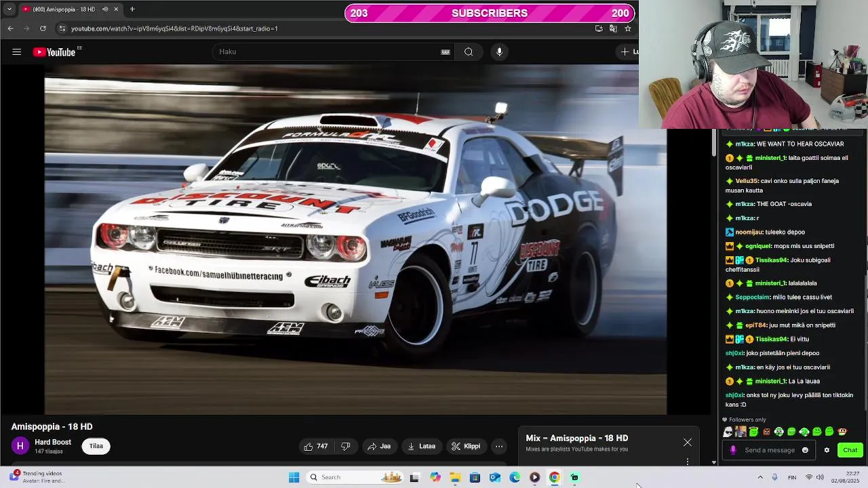Click the Send a message chat field
The image size is (868, 488).
click(x=770, y=450)
